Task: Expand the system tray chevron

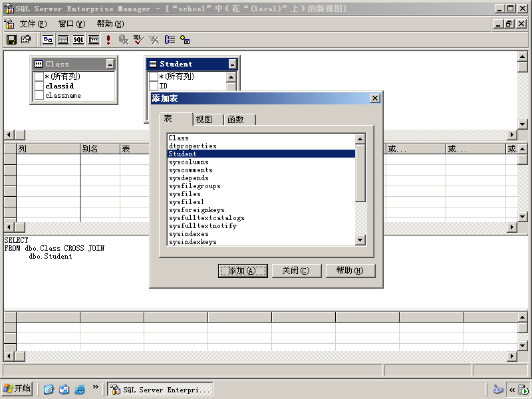Action: pos(512,390)
